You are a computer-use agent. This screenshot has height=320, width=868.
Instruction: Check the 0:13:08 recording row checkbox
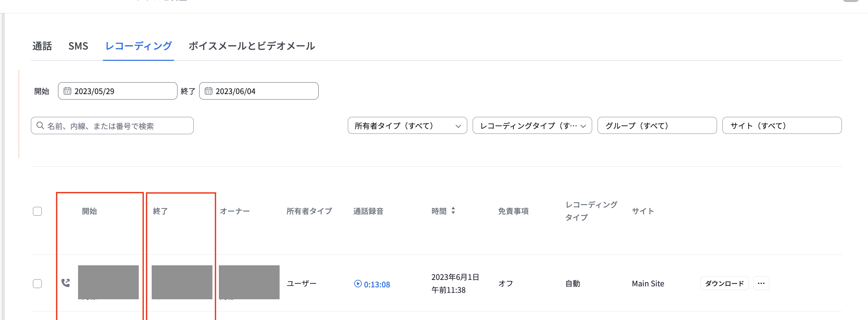37,284
